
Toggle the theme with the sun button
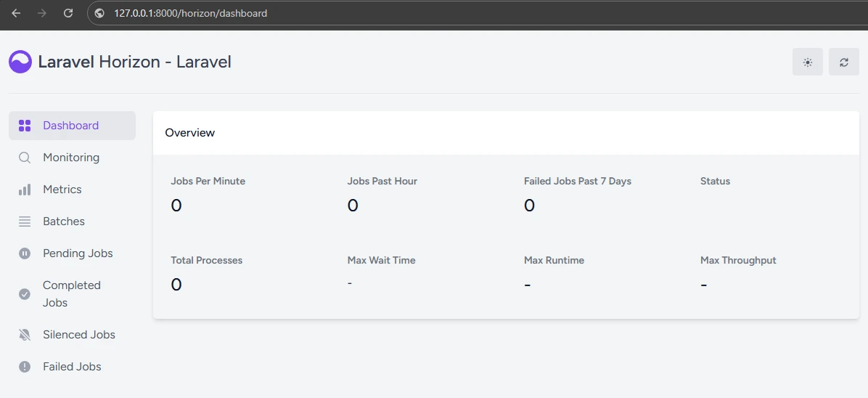[807, 62]
